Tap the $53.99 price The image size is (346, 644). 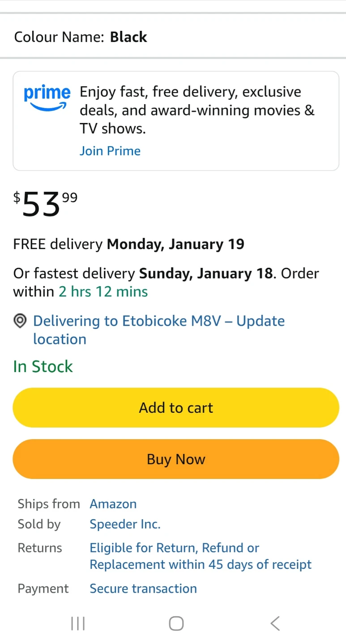pyautogui.click(x=45, y=203)
